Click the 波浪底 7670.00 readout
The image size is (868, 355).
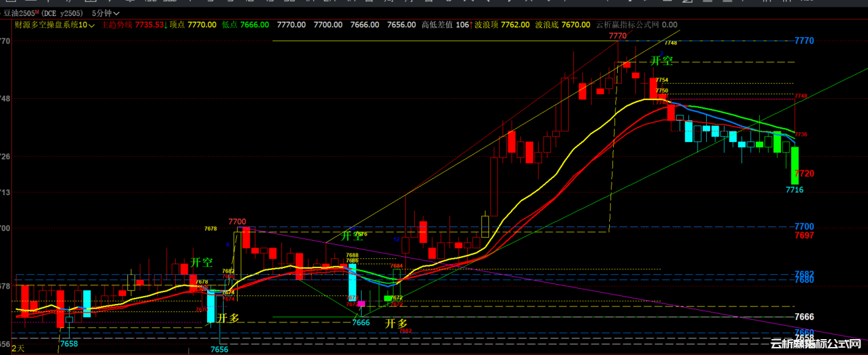click(x=563, y=25)
